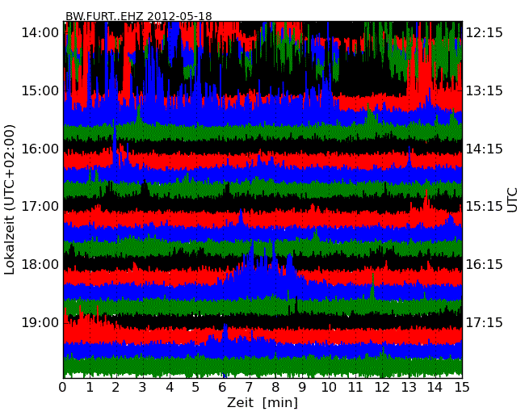Select the 0 minute tick label

point(63,388)
